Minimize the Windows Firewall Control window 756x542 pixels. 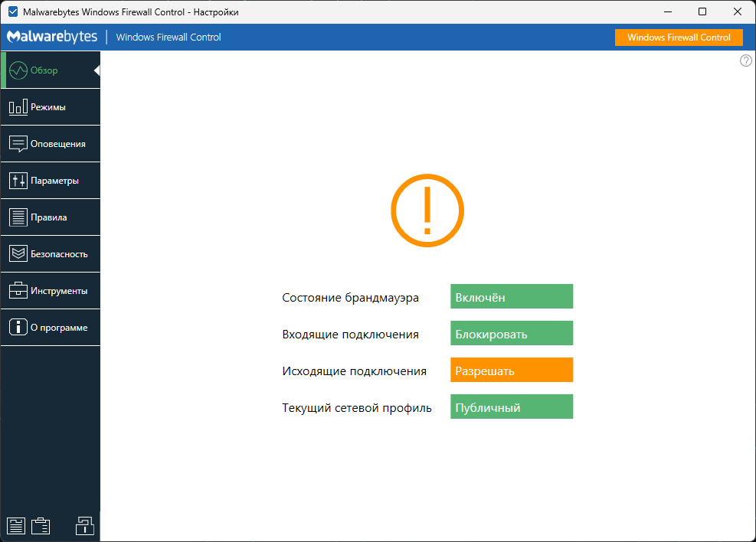coord(668,12)
